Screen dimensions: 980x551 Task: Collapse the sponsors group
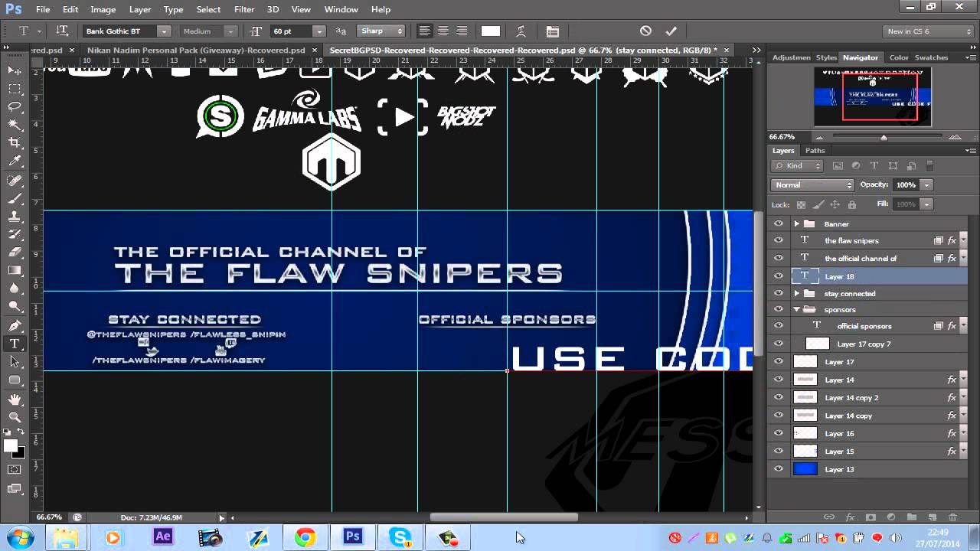point(796,309)
